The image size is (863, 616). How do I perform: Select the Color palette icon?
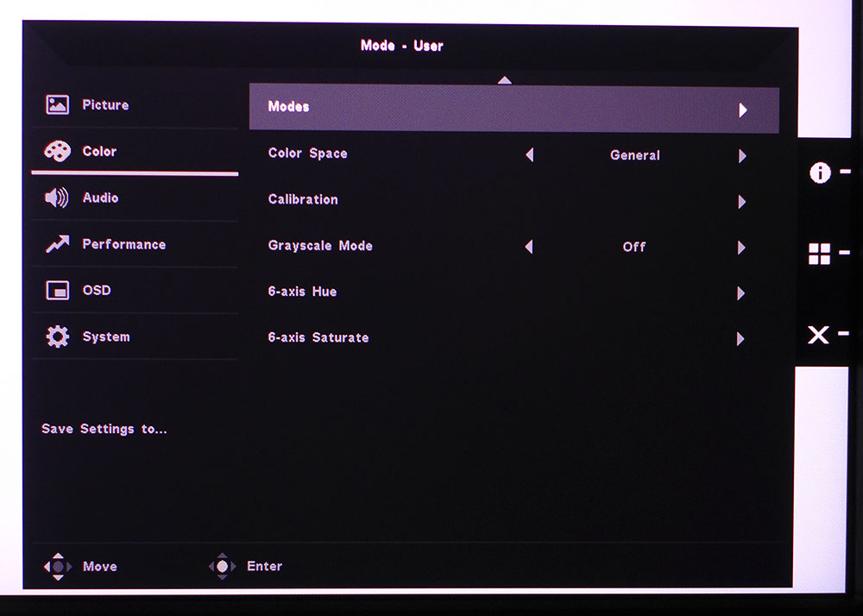click(57, 151)
